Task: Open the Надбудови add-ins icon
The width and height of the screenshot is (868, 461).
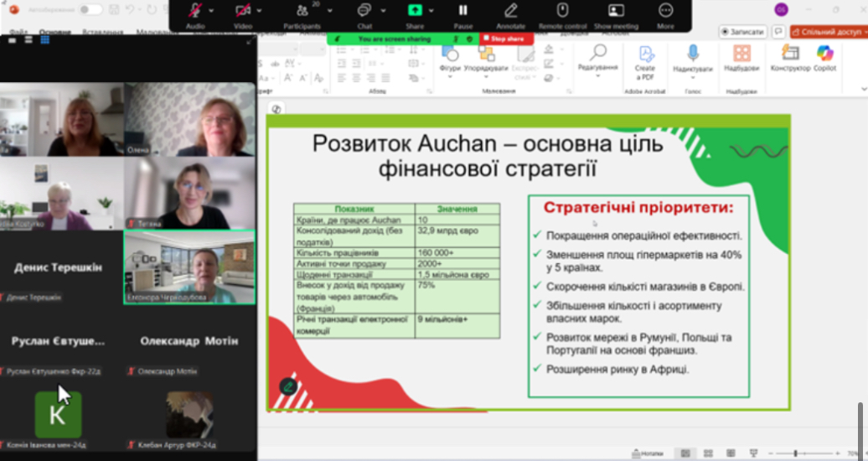Action: 741,58
